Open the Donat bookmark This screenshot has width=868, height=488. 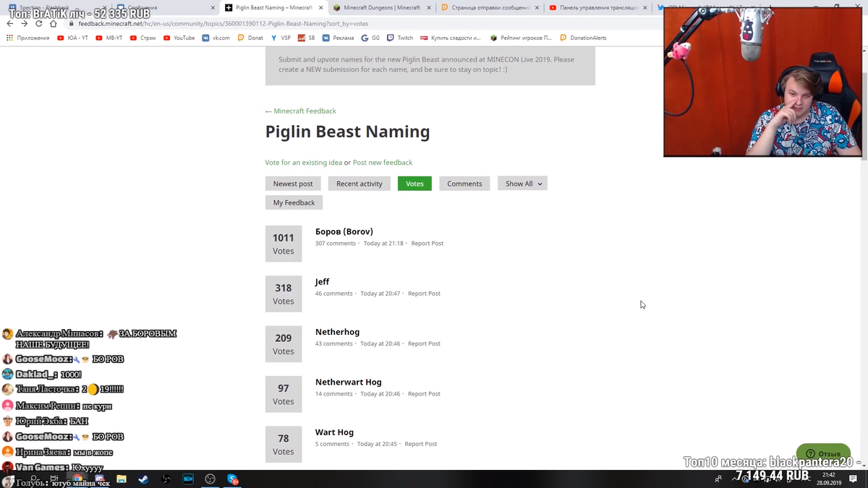pos(250,38)
